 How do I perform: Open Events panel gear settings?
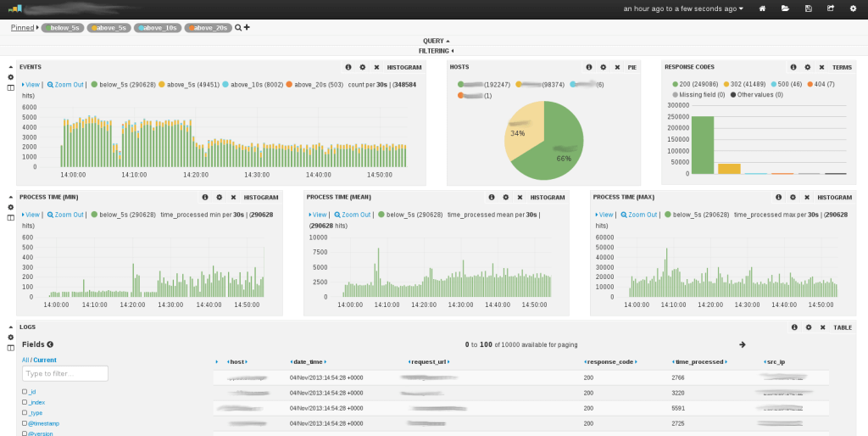point(362,66)
